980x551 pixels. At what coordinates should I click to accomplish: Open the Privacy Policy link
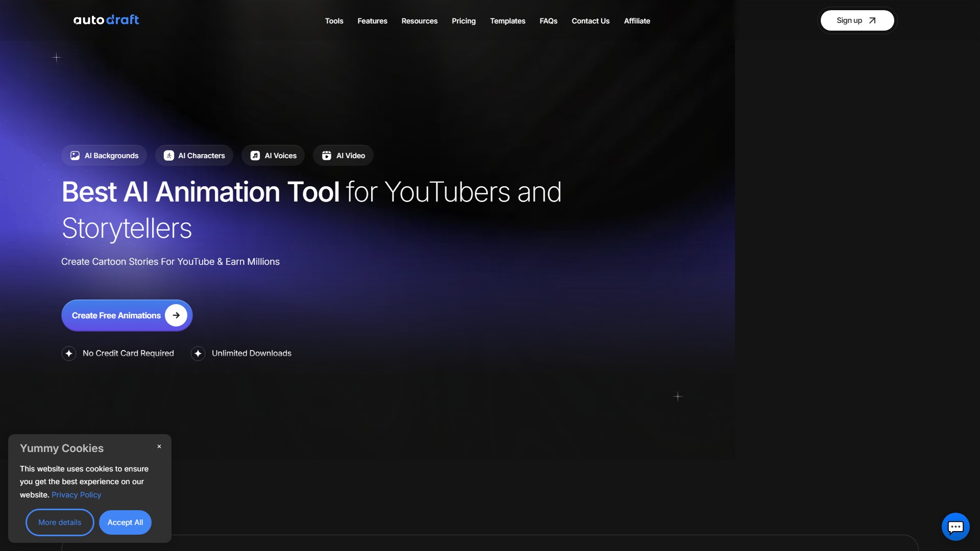[x=76, y=495]
